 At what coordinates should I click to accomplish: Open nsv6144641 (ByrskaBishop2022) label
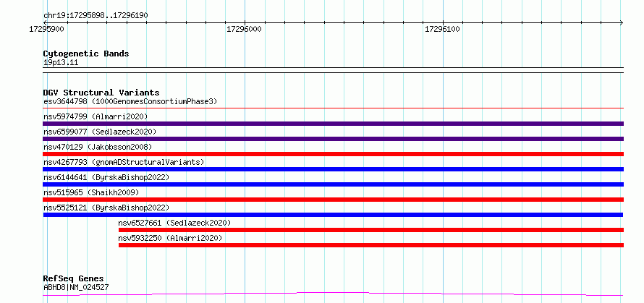(106, 177)
